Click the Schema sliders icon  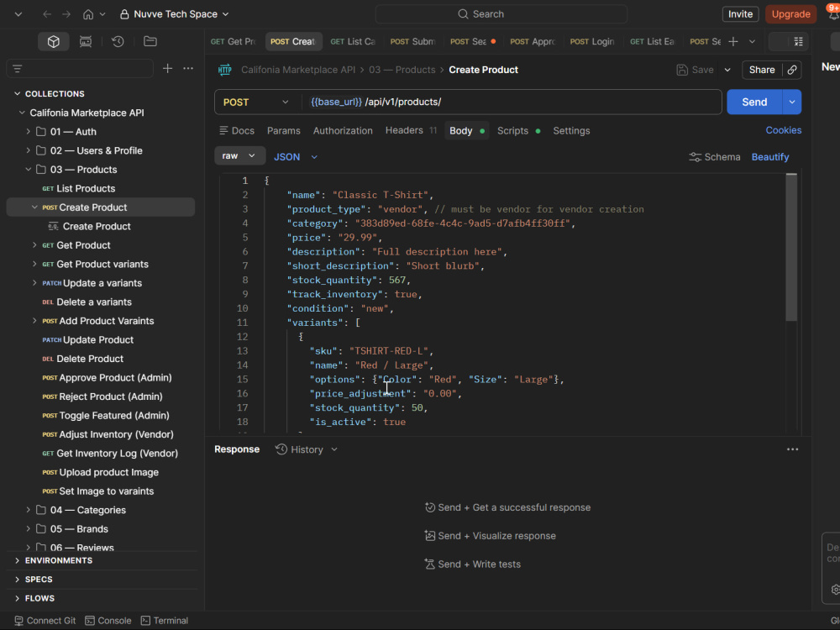695,157
